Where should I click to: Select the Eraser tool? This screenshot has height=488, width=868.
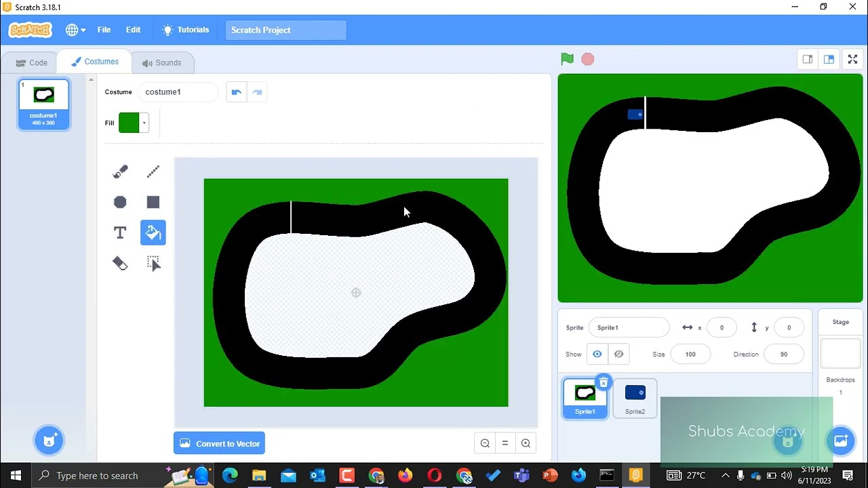point(120,263)
